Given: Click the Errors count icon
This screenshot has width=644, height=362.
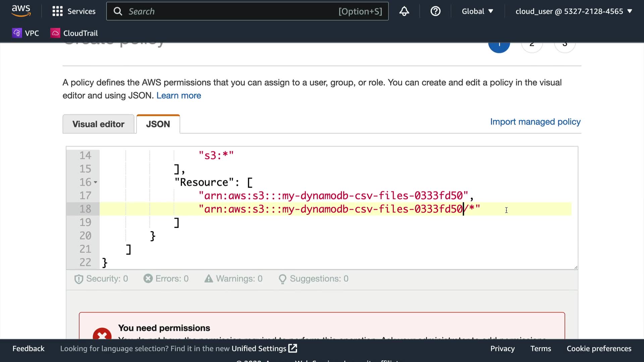Looking at the screenshot, I should [148, 279].
